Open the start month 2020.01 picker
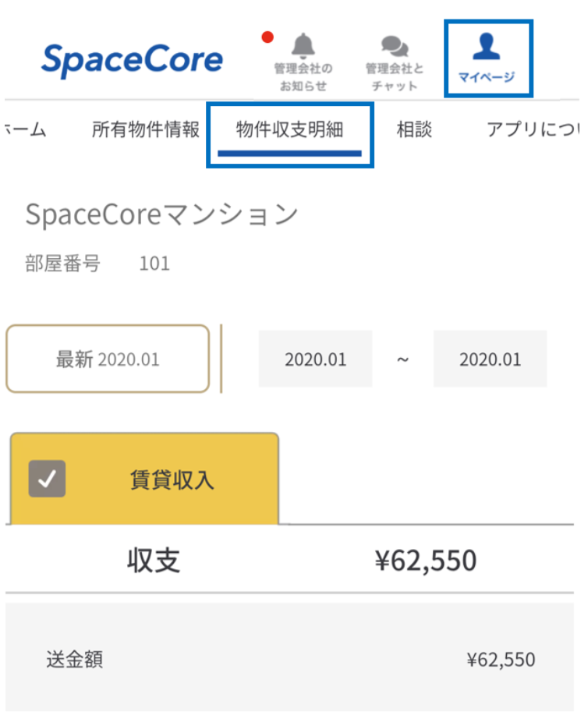This screenshot has width=588, height=722. [x=315, y=359]
